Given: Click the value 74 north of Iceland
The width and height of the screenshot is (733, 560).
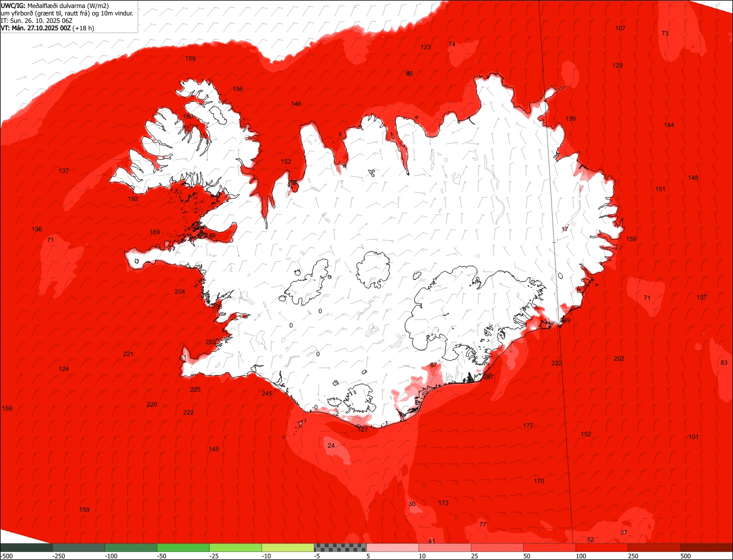Looking at the screenshot, I should 452,44.
